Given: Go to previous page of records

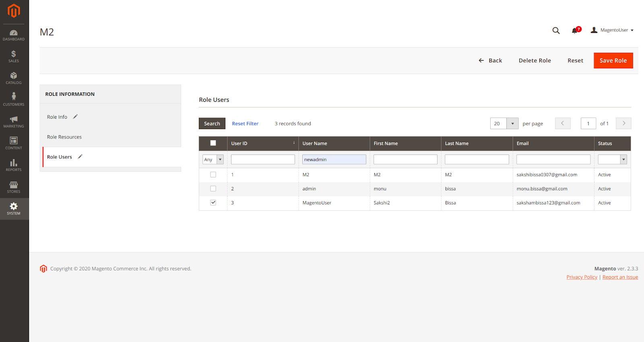Looking at the screenshot, I should point(563,124).
